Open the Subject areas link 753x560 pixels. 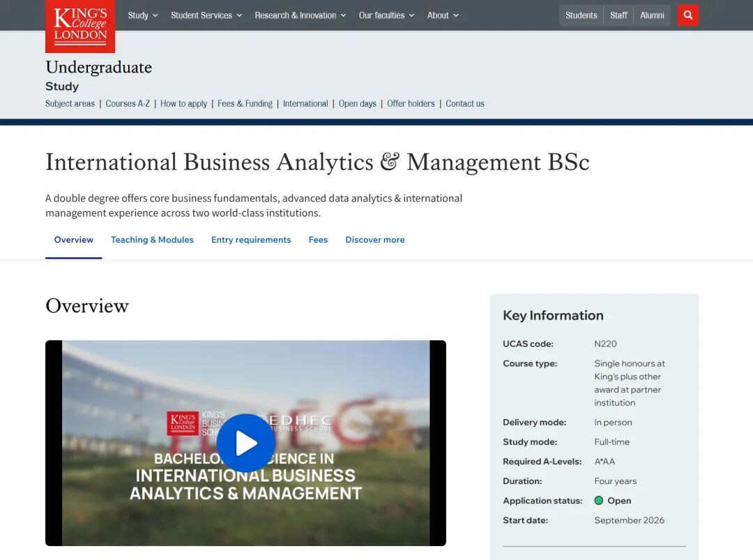[70, 104]
